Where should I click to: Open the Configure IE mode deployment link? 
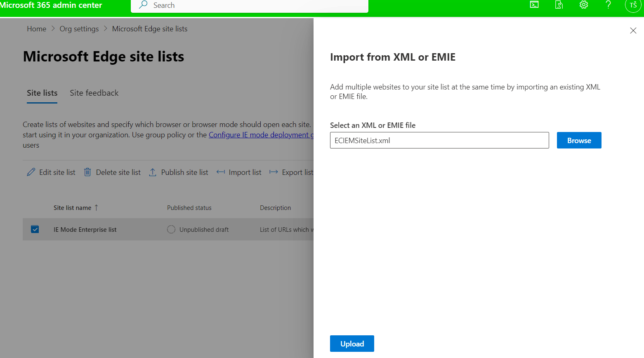(x=261, y=135)
